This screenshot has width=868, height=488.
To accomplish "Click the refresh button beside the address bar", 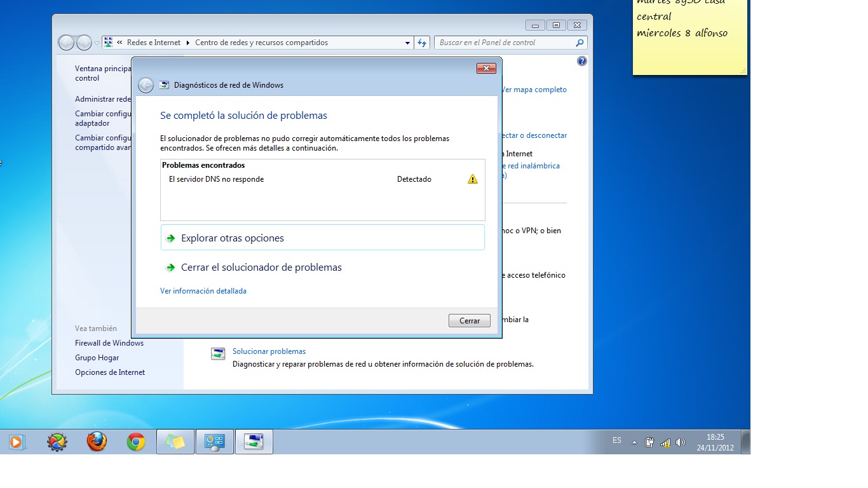I will click(422, 43).
